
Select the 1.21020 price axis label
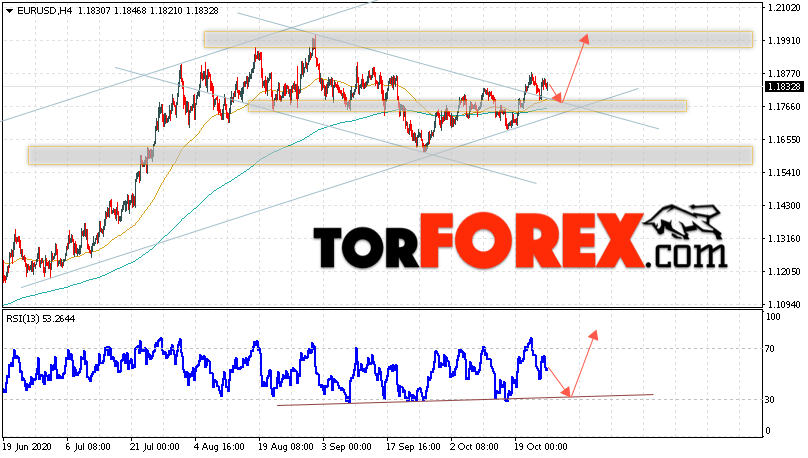(784, 7)
